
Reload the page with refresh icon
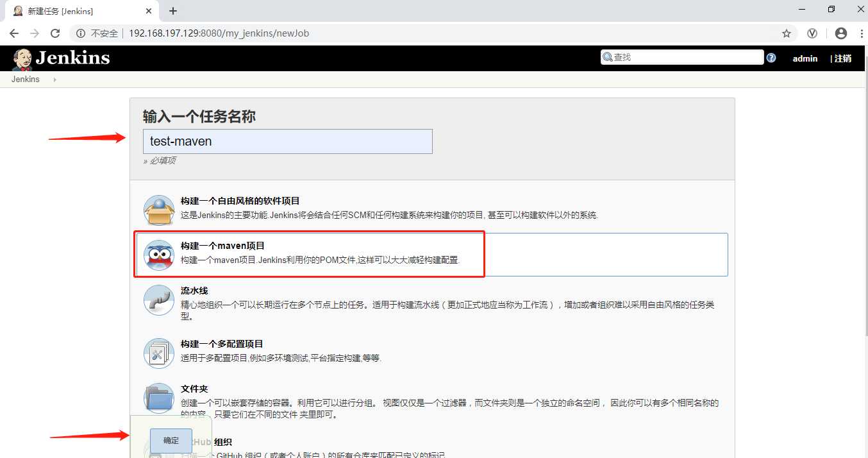point(55,33)
